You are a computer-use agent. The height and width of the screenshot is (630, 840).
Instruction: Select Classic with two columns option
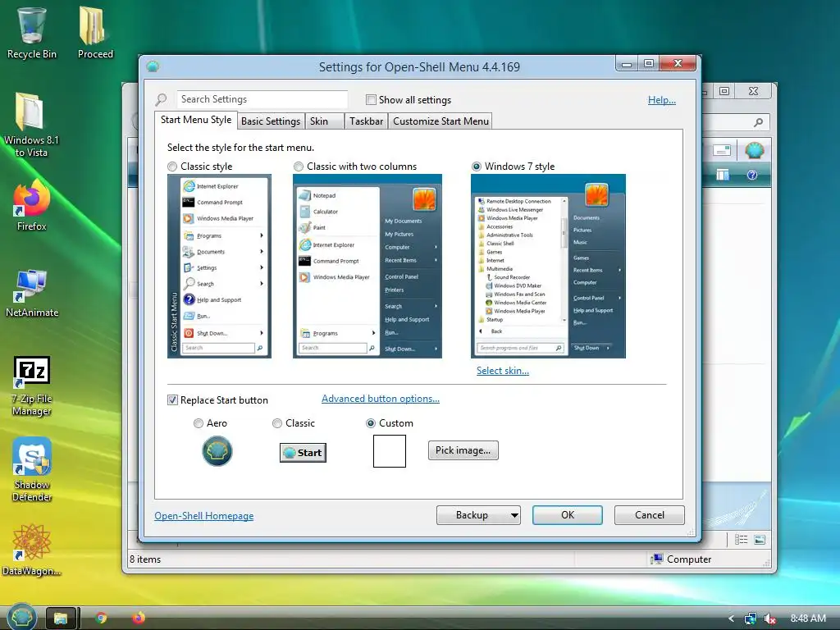tap(299, 167)
